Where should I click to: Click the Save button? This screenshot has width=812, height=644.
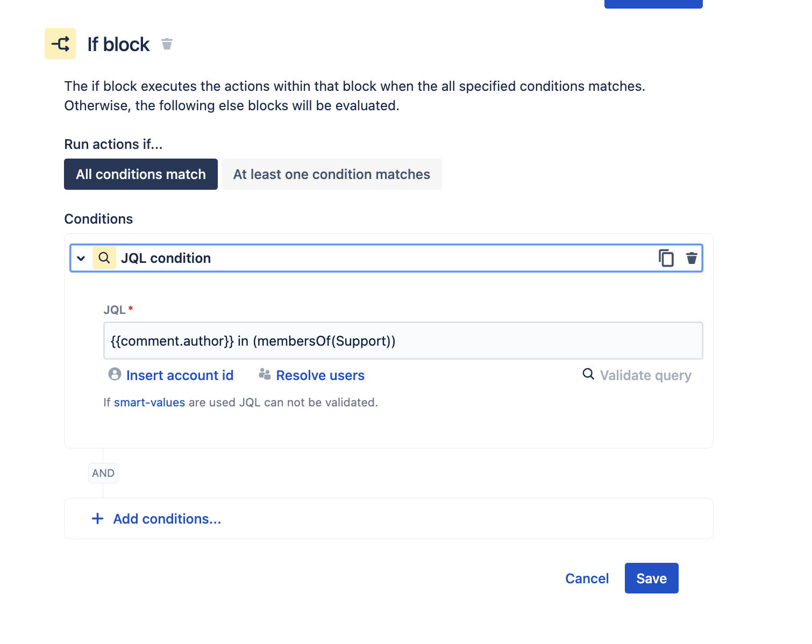pyautogui.click(x=652, y=578)
